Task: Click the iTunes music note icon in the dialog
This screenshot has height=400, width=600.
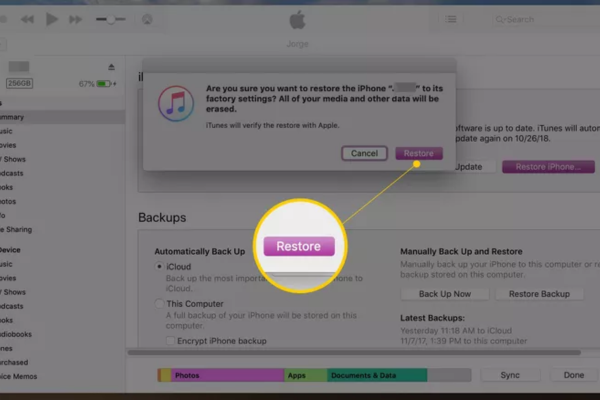Action: pos(176,103)
